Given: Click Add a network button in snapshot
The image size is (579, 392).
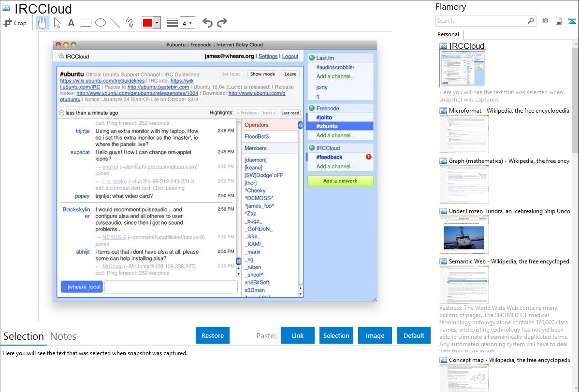Looking at the screenshot, I should point(340,181).
